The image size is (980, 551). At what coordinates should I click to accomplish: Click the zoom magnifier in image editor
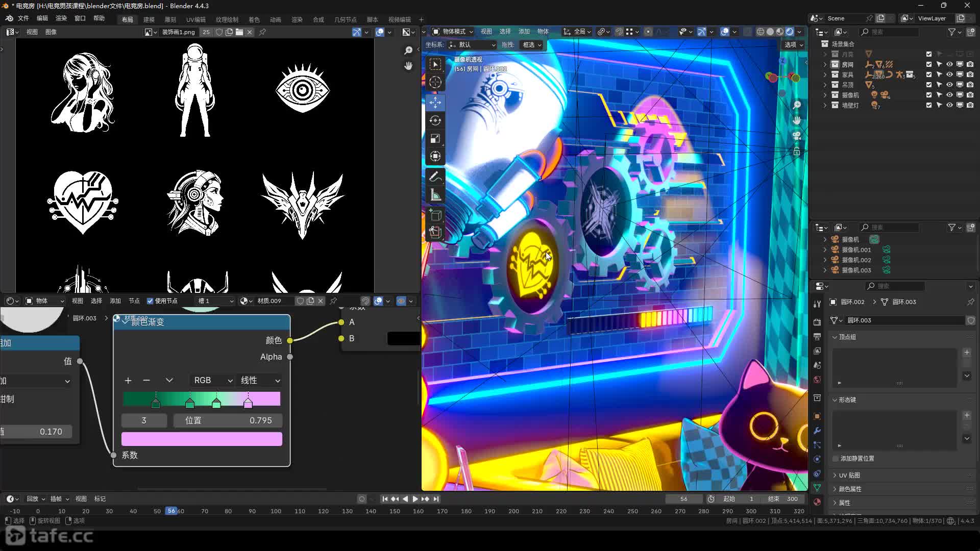tap(408, 50)
